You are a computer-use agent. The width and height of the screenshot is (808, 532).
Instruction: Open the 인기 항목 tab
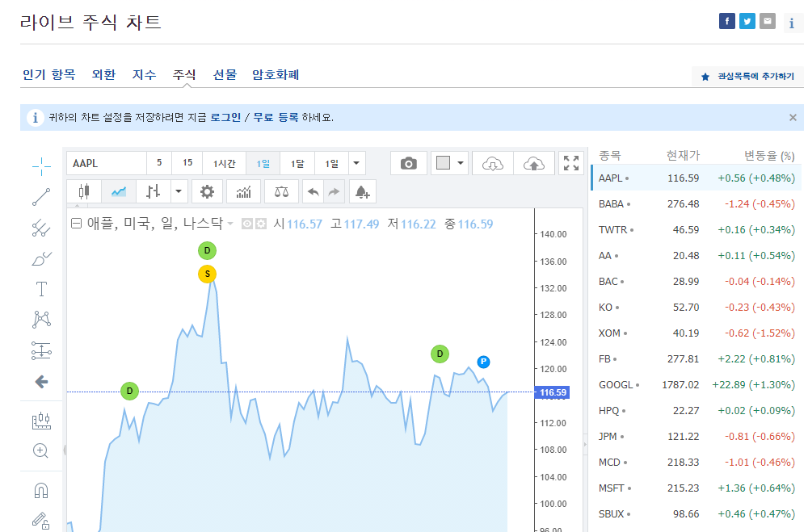tap(49, 75)
